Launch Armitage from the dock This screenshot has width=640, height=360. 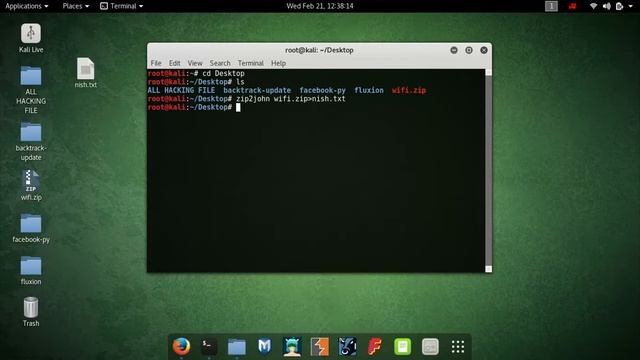tap(292, 347)
